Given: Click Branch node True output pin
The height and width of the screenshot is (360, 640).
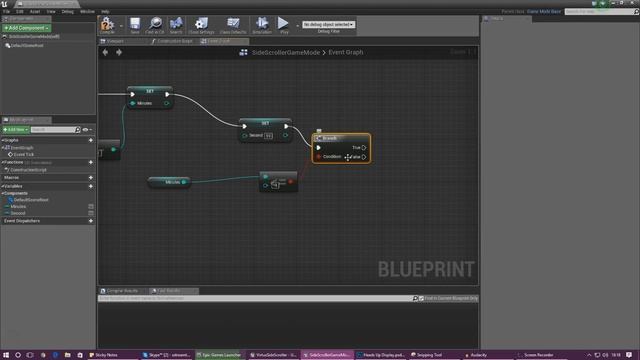Looking at the screenshot, I should pyautogui.click(x=364, y=148).
